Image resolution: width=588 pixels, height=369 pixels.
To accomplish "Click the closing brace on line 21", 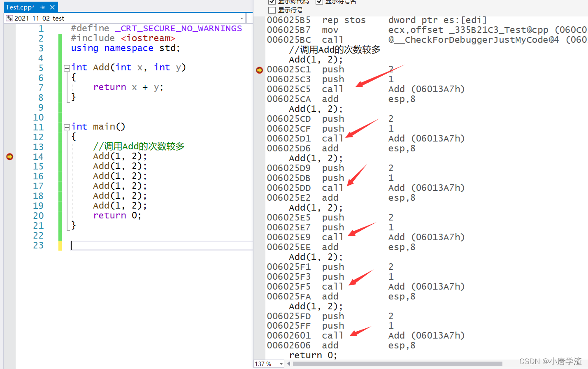I will (74, 225).
